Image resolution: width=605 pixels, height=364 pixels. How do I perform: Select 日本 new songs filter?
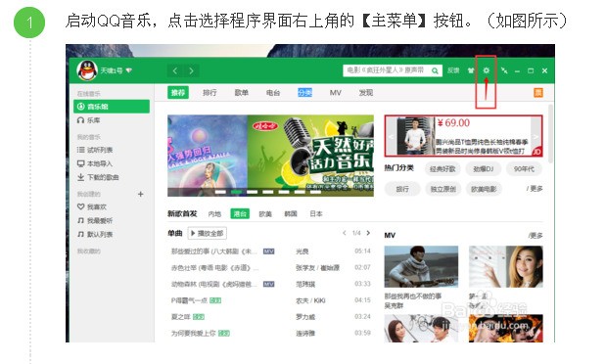click(316, 213)
